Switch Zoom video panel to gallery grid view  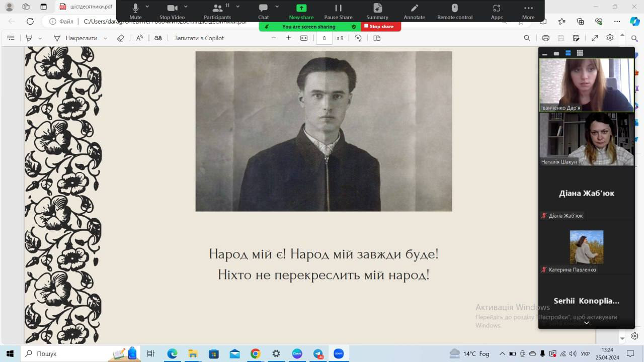[580, 53]
